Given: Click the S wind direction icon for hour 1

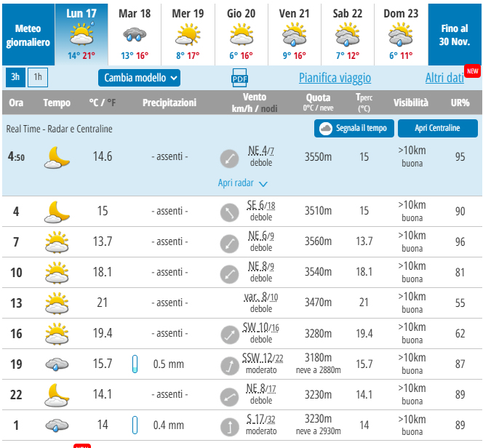Looking at the screenshot, I should (229, 425).
